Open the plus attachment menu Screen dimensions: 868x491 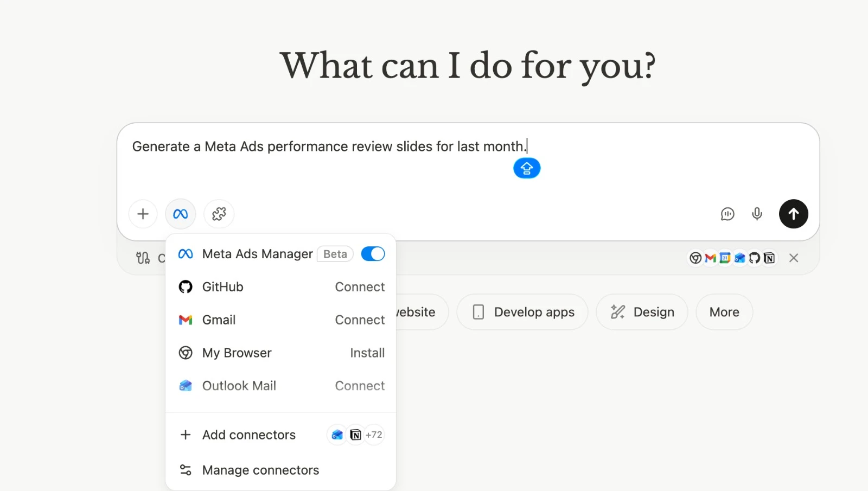142,214
